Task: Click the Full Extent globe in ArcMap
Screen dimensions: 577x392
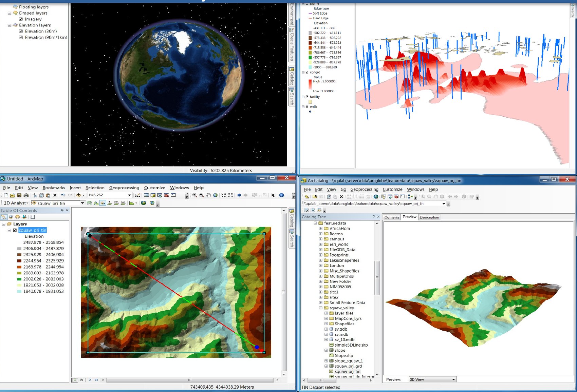Action: pos(215,195)
